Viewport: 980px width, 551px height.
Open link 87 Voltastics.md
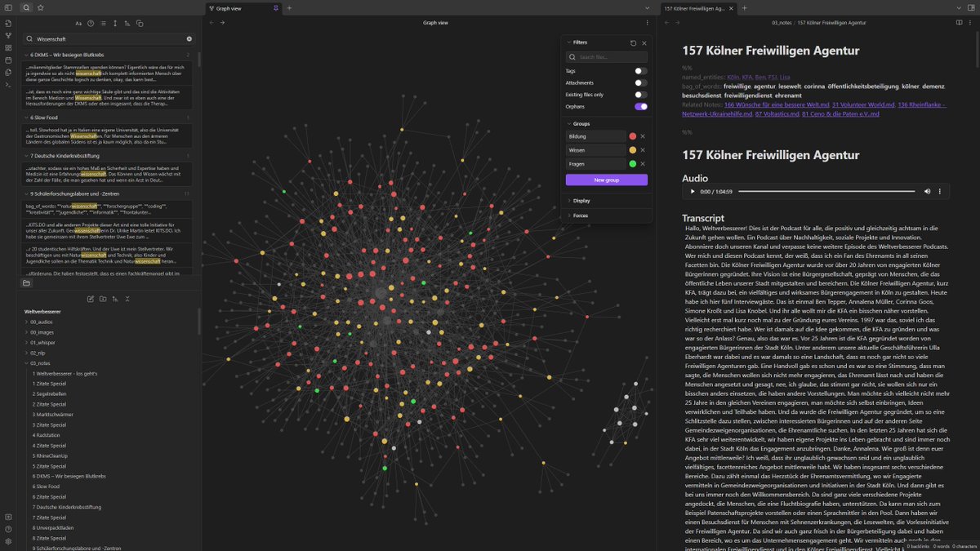click(x=777, y=113)
